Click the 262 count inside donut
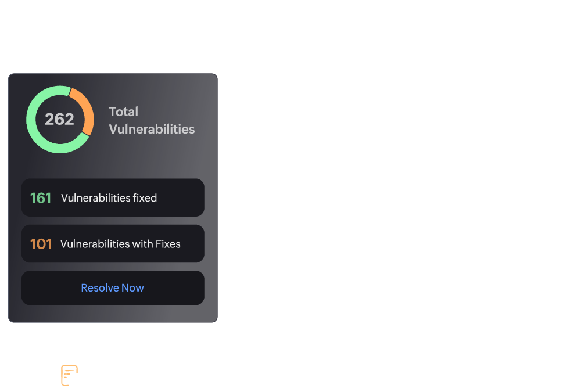Viewport: 581px width, 392px height. coord(59,119)
